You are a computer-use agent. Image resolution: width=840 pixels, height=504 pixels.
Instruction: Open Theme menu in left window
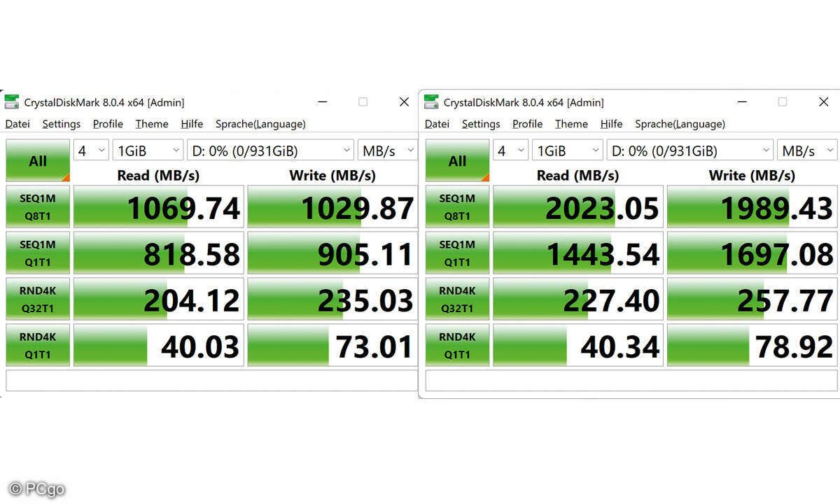(x=152, y=124)
